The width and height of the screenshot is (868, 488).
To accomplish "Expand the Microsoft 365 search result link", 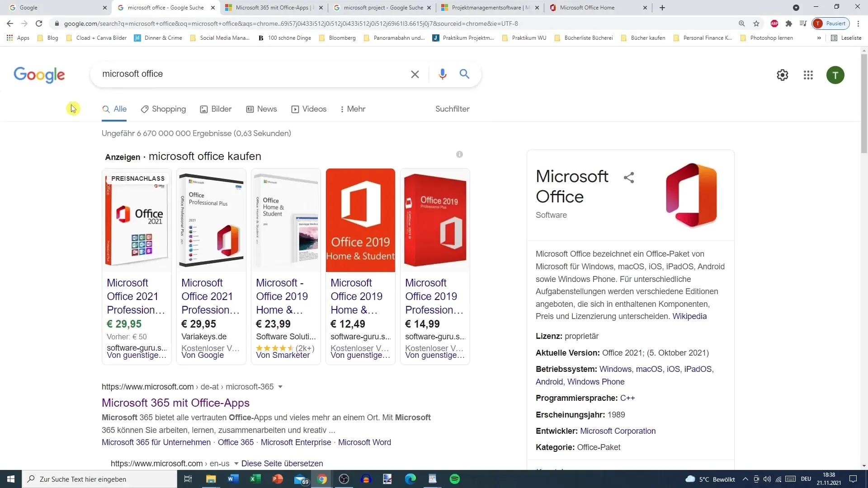I will 280,387.
